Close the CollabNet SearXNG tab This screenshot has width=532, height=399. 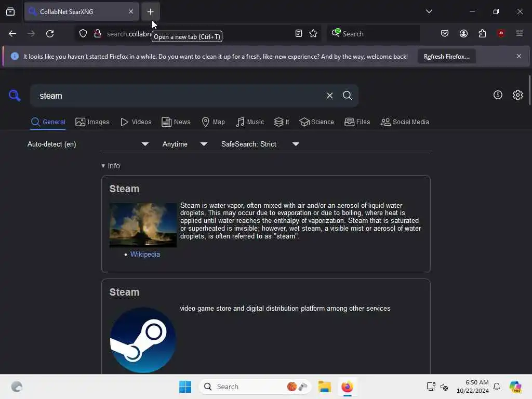(x=130, y=11)
